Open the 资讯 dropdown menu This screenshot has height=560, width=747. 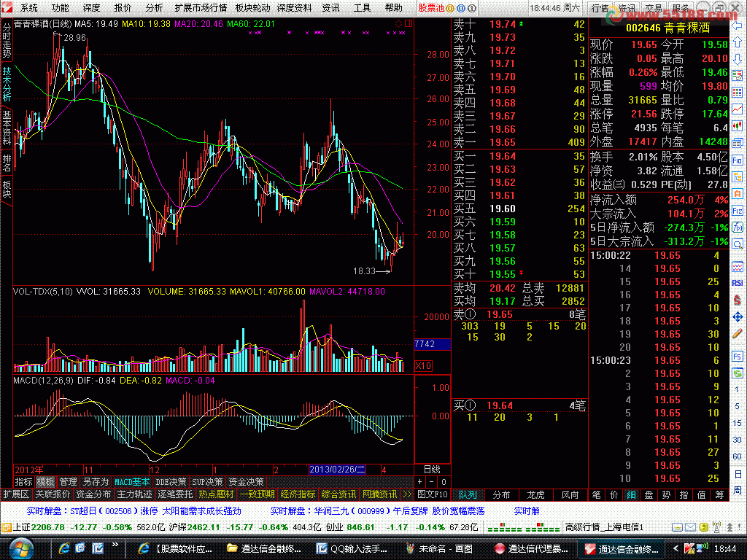(x=330, y=7)
